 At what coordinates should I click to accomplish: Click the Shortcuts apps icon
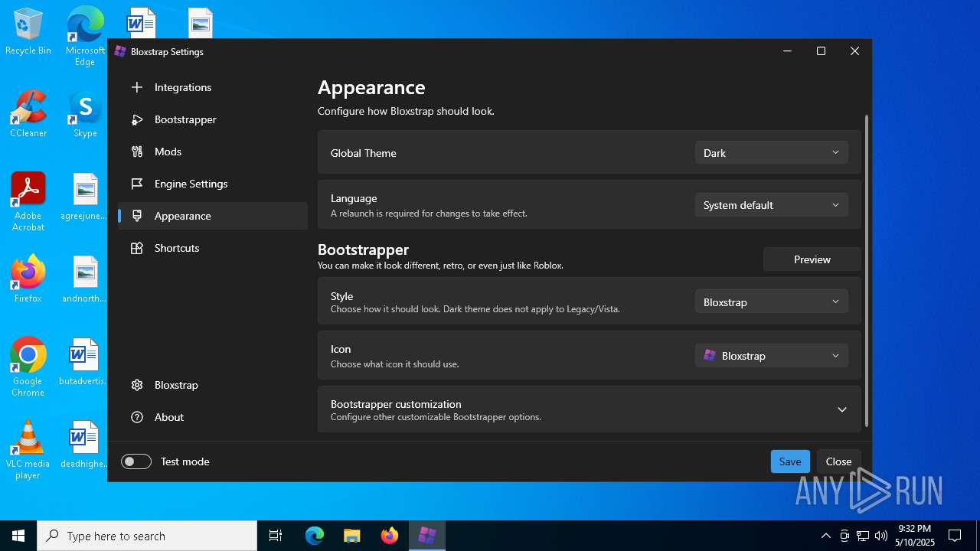pos(137,248)
